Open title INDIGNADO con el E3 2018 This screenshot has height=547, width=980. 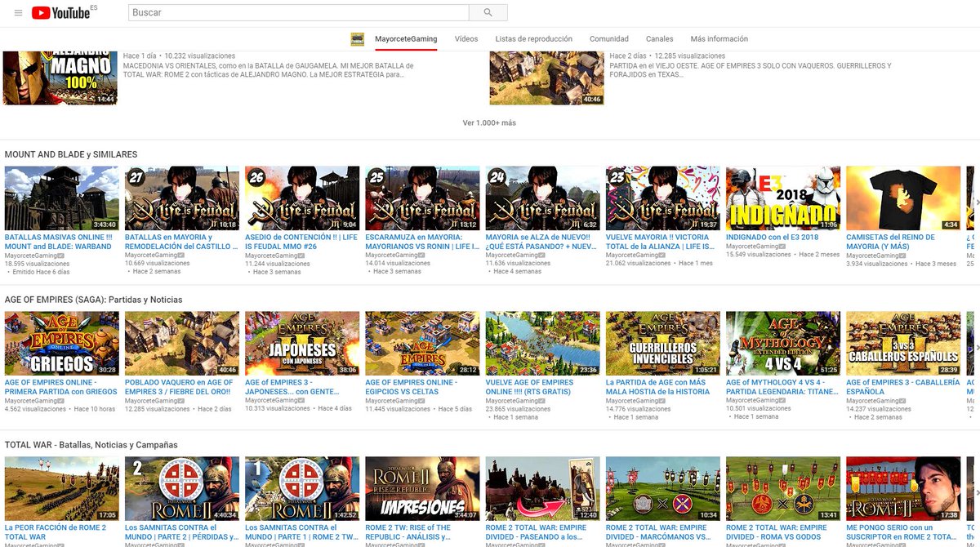click(772, 238)
